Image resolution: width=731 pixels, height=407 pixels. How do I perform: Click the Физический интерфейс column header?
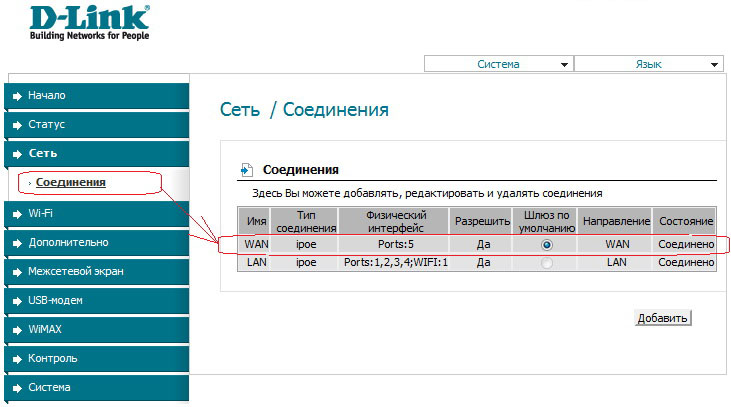[x=395, y=221]
